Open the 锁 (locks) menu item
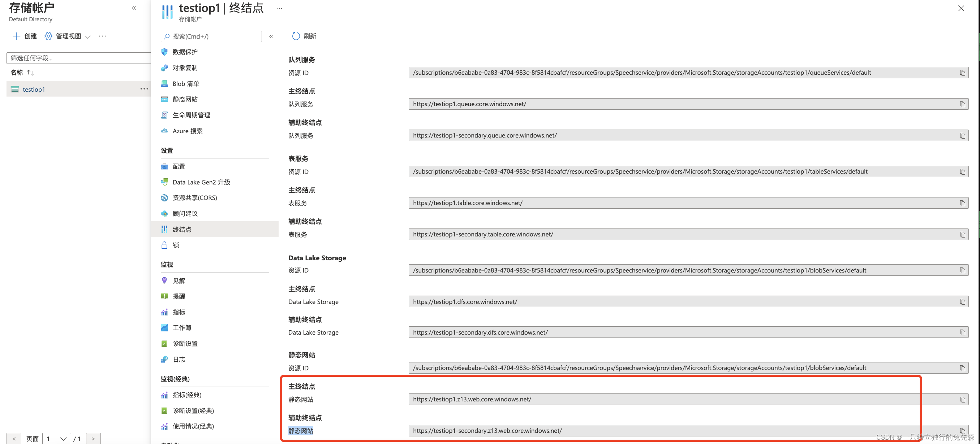The height and width of the screenshot is (444, 980). pos(176,245)
